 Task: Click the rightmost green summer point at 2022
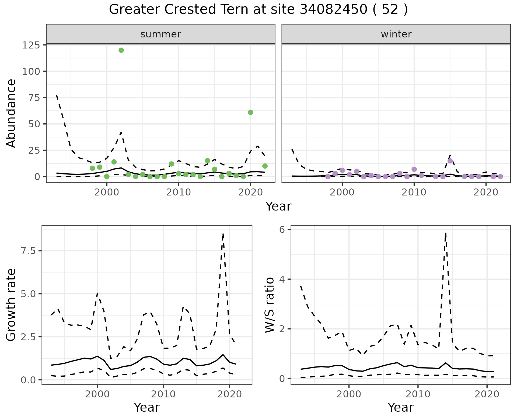[265, 166]
